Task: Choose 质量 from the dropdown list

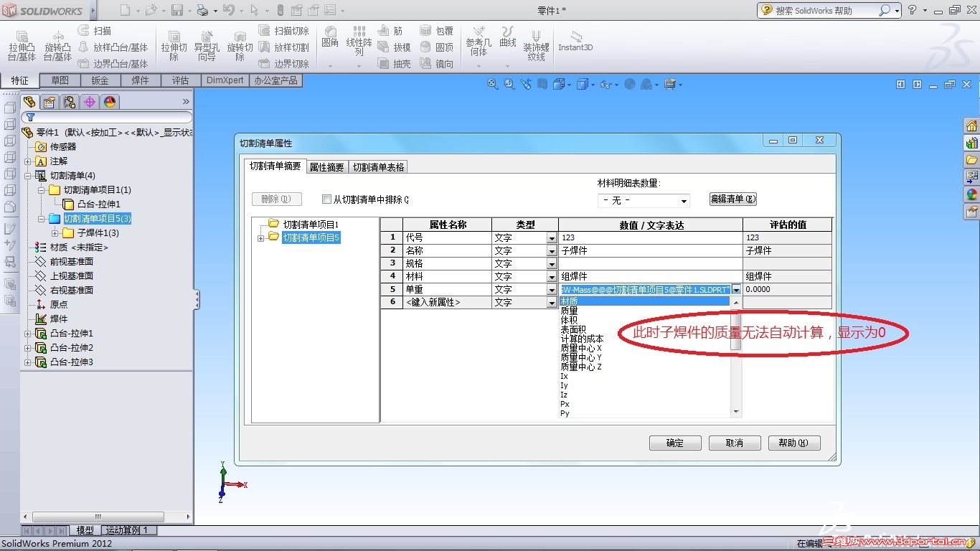Action: point(570,311)
